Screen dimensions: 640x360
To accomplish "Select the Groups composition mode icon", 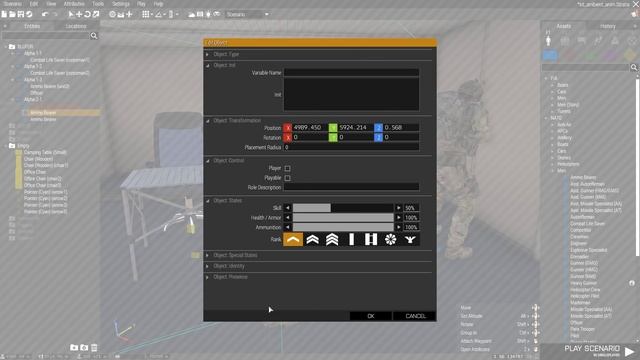I will click(565, 40).
